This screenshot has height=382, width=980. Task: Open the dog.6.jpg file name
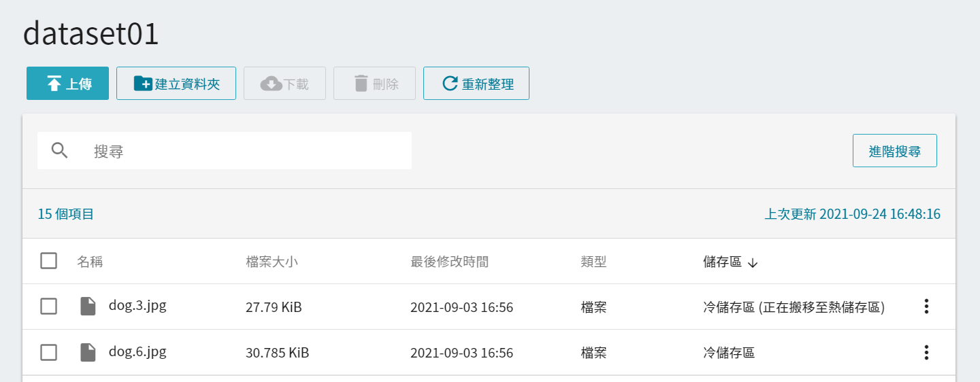[x=137, y=351]
